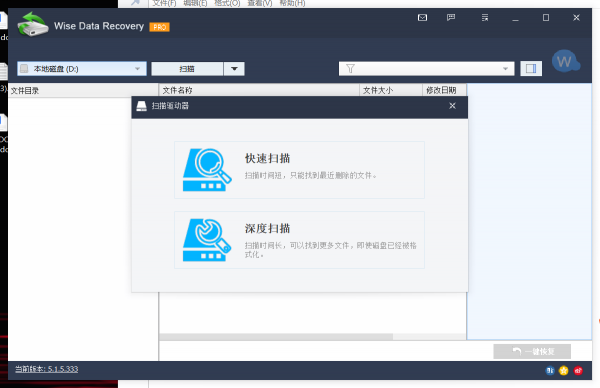Click the 扫描 scan button
The width and height of the screenshot is (600, 388).
[x=187, y=69]
